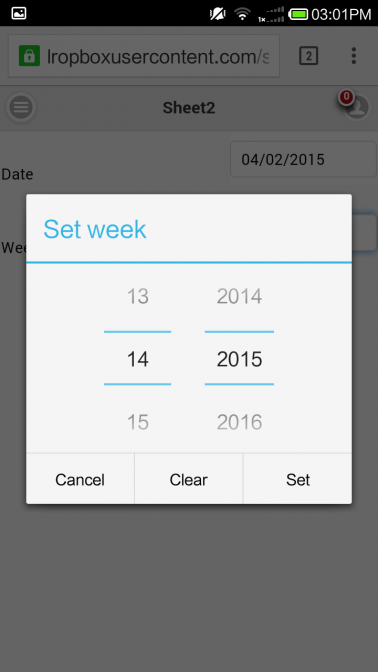Screen dimensions: 378x672
Task: Open browser three-dot overflow menu
Action: pyautogui.click(x=353, y=56)
